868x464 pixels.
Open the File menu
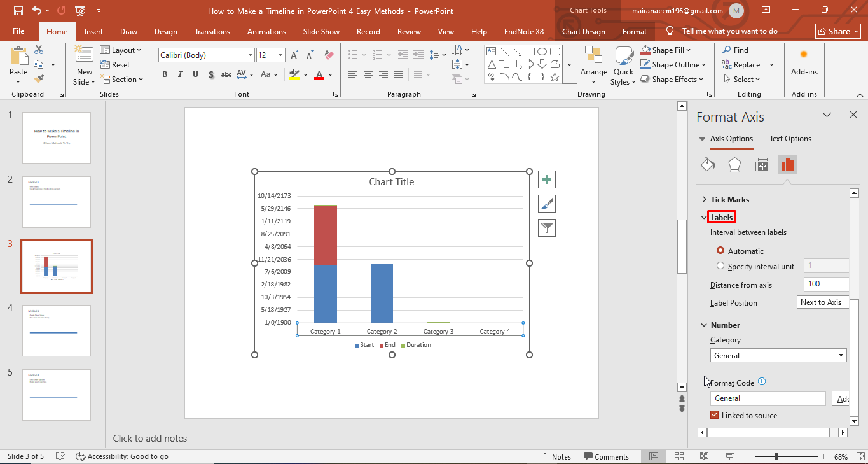point(18,31)
